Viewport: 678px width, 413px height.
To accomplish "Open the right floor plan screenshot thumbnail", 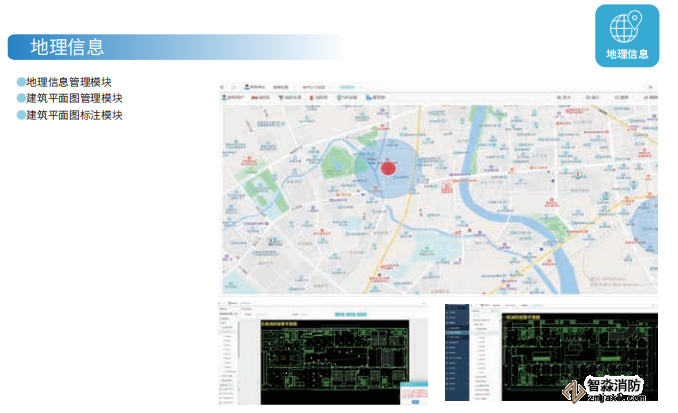I will 551,352.
